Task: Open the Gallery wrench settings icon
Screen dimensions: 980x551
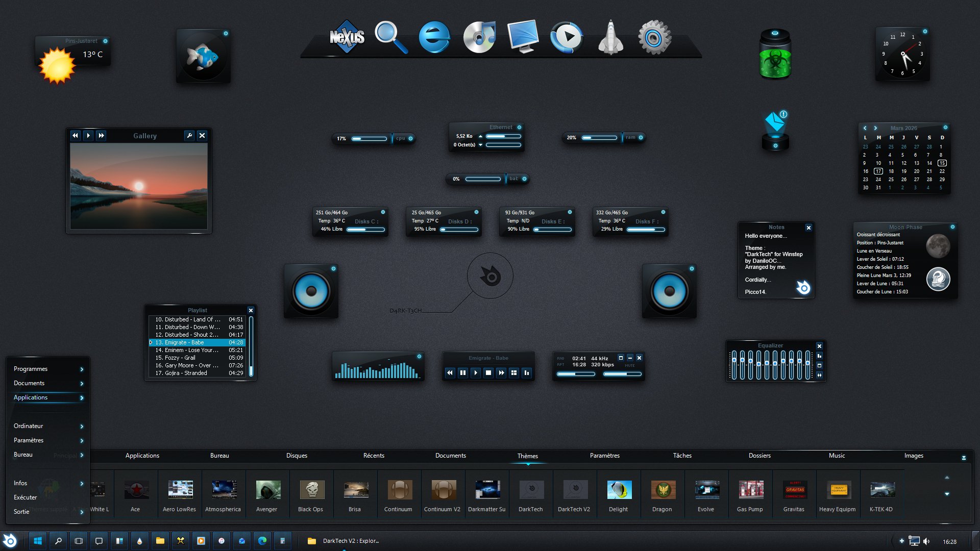Action: pyautogui.click(x=189, y=136)
